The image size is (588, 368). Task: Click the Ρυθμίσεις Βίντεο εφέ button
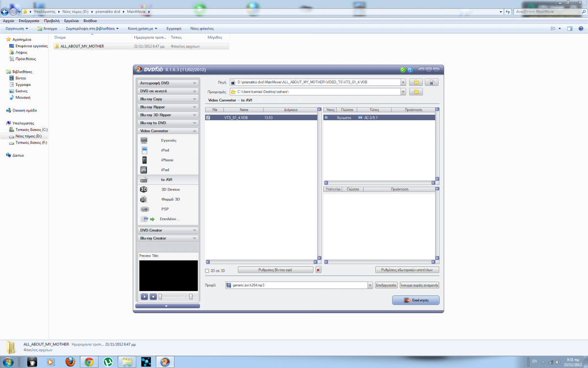pyautogui.click(x=275, y=270)
